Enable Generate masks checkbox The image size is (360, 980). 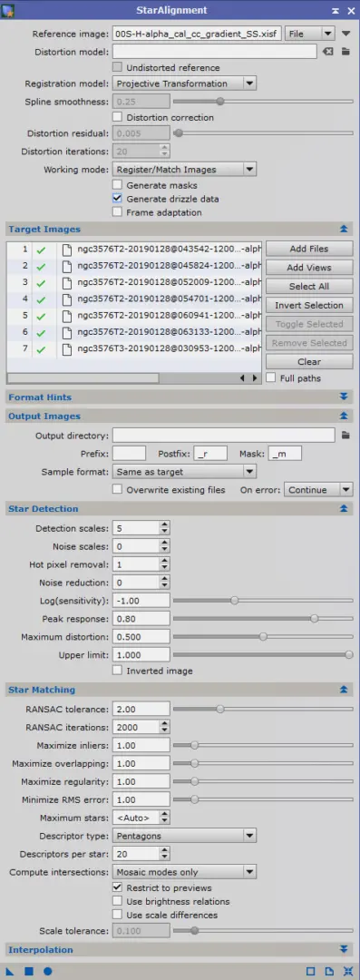point(117,185)
